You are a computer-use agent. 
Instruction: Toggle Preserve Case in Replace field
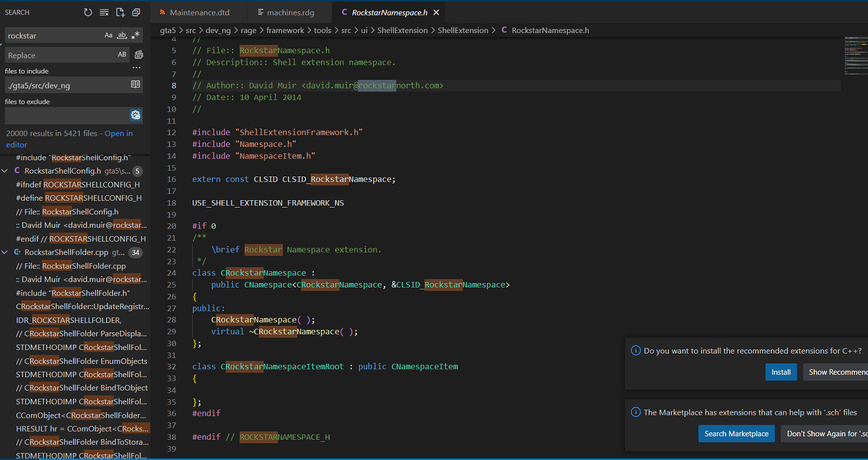pos(122,55)
